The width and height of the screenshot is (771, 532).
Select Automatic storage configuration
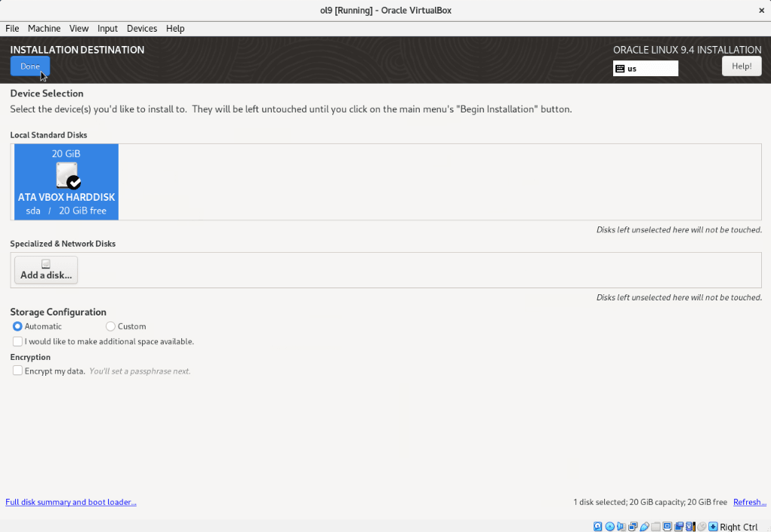tap(37, 326)
